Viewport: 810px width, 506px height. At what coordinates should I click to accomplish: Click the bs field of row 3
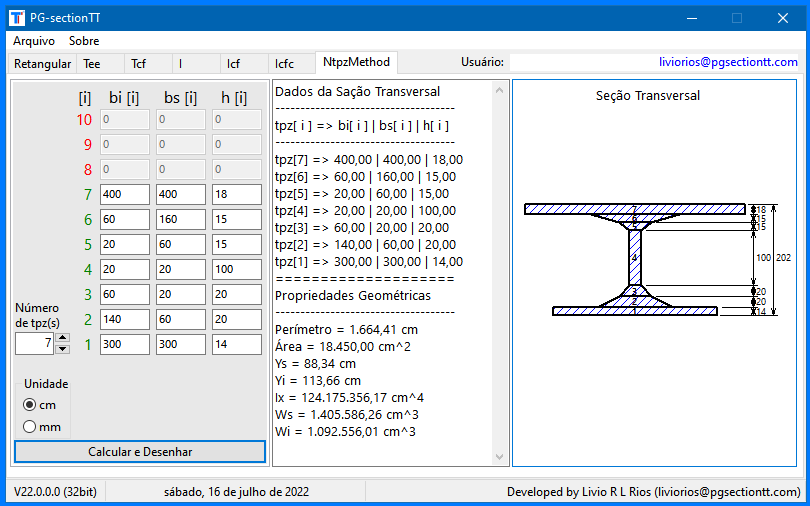pyautogui.click(x=181, y=294)
